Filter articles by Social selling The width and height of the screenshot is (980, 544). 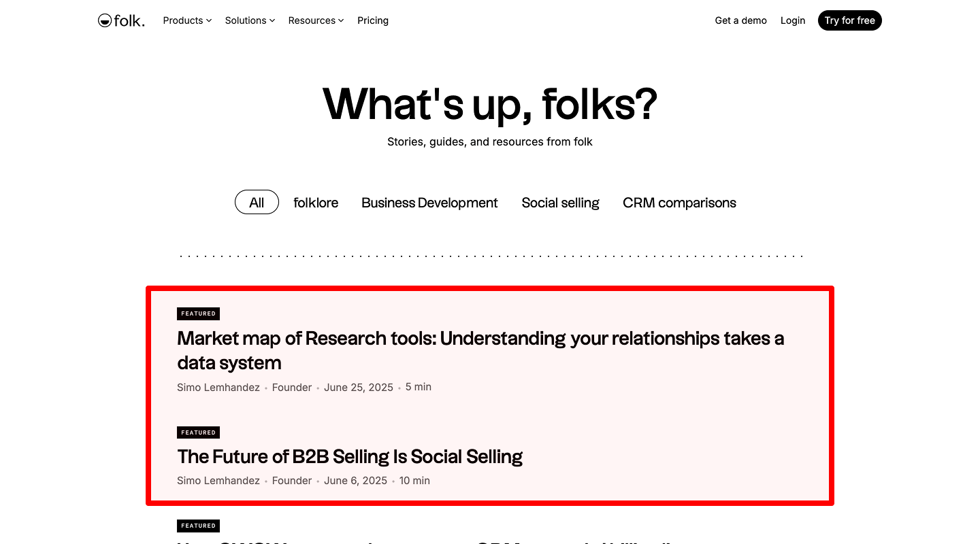click(560, 202)
